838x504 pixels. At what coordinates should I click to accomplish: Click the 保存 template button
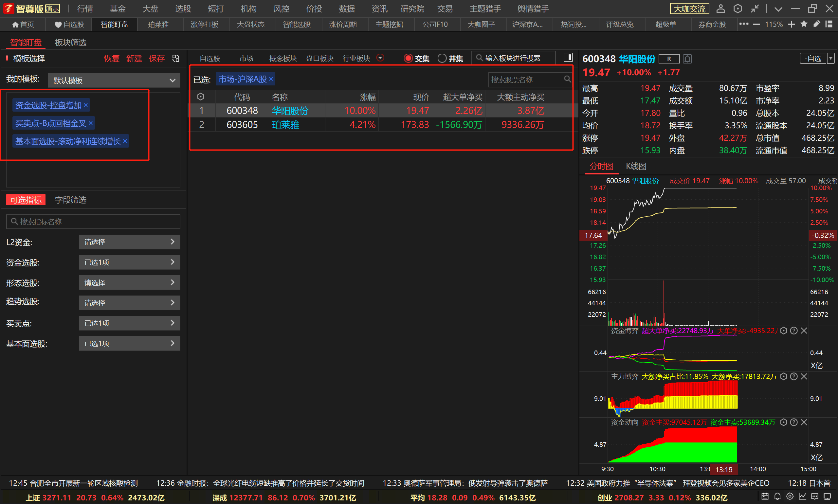tap(156, 58)
